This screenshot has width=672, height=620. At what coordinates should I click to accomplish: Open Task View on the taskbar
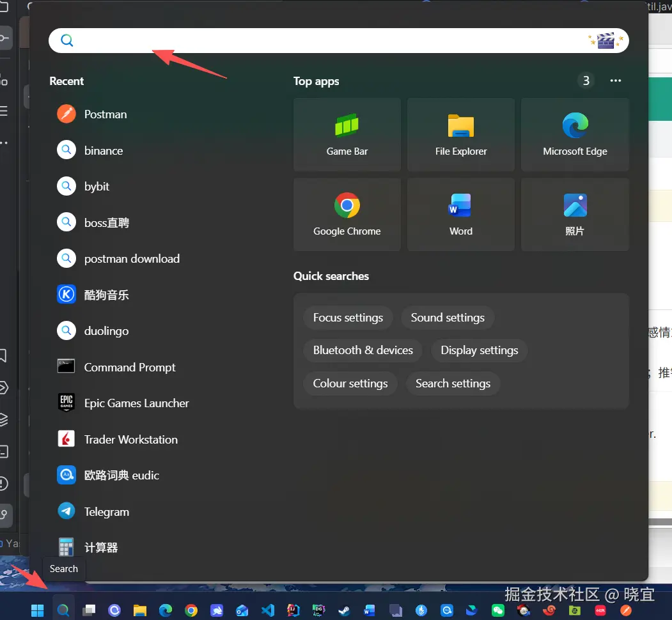(89, 610)
